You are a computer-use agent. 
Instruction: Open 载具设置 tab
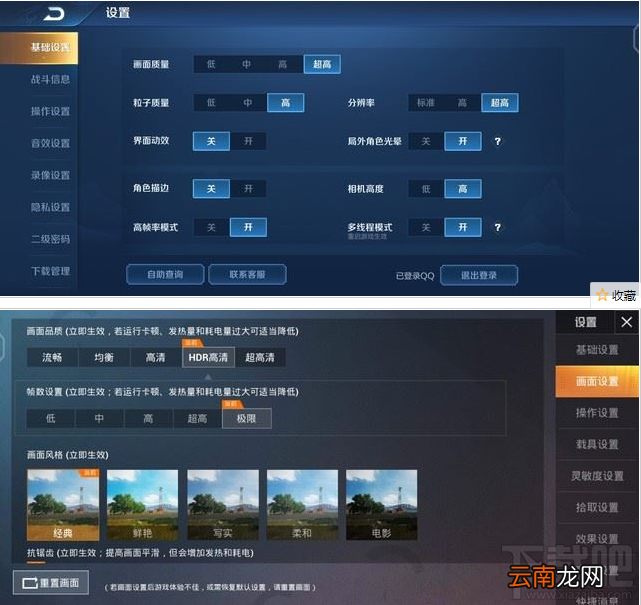597,444
